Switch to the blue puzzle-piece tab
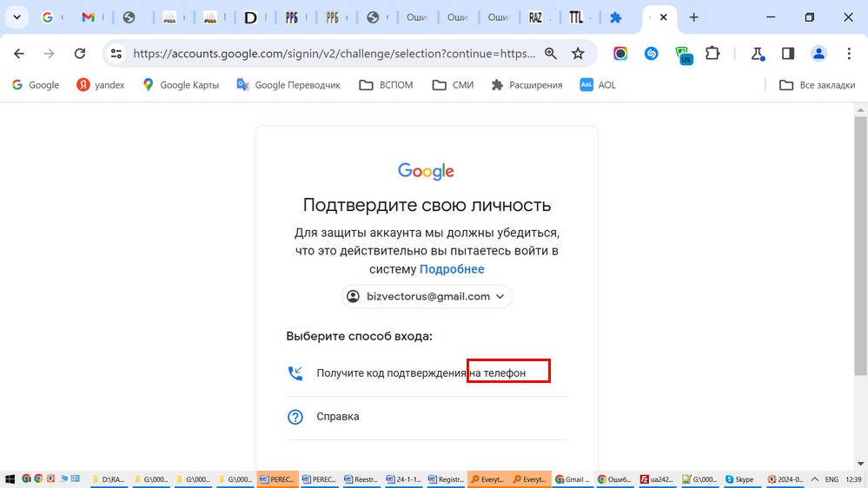 (x=615, y=17)
